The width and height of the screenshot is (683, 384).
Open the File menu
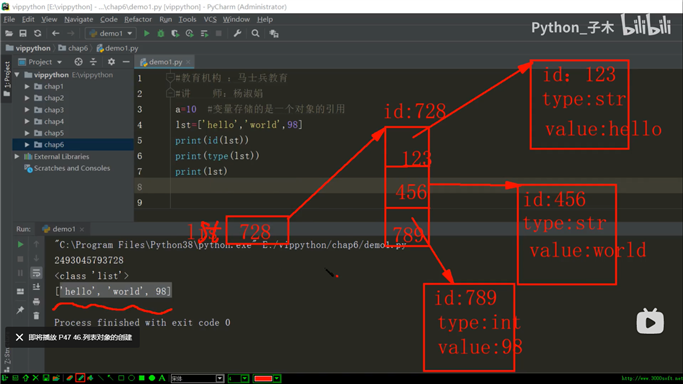point(9,19)
